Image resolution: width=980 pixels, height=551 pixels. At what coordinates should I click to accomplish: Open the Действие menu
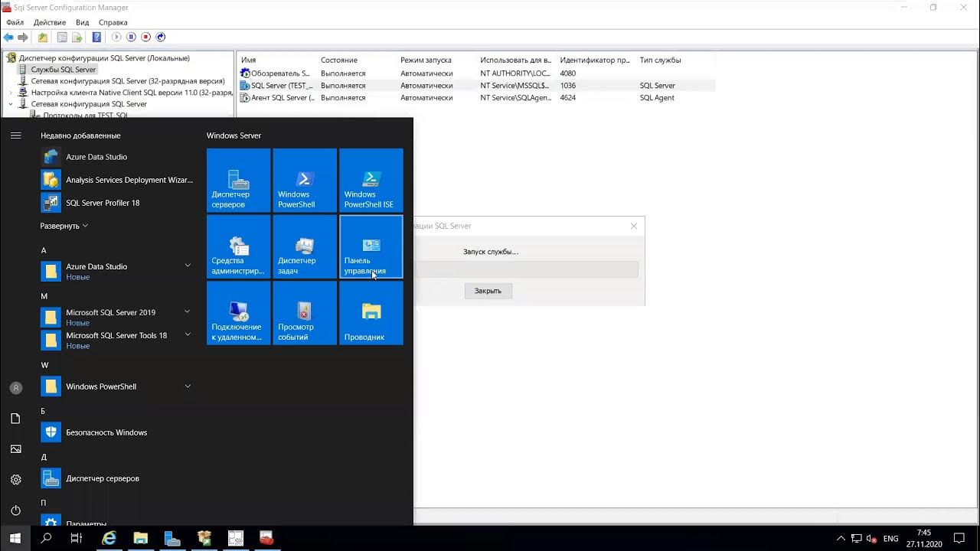(x=49, y=22)
